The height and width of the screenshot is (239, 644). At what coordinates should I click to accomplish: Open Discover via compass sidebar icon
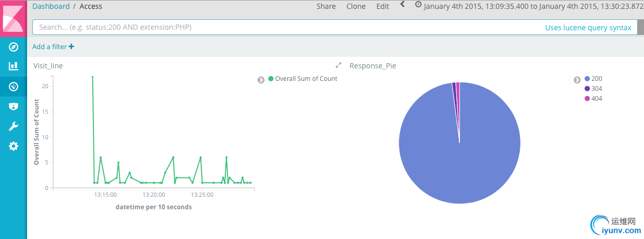(x=14, y=47)
